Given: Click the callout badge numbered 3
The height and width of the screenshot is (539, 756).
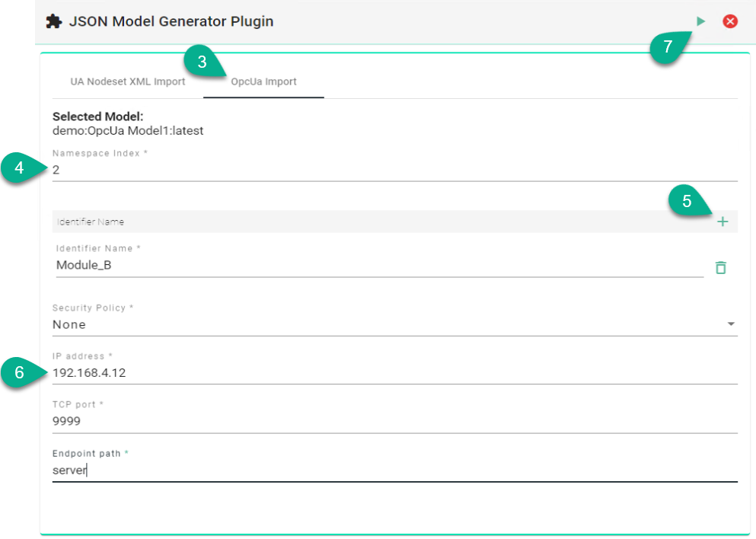Looking at the screenshot, I should click(x=202, y=62).
